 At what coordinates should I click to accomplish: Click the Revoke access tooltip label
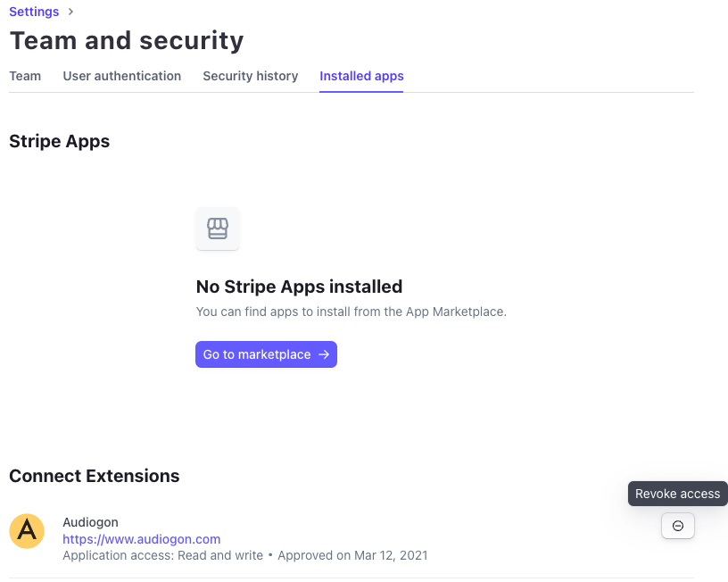(x=677, y=494)
